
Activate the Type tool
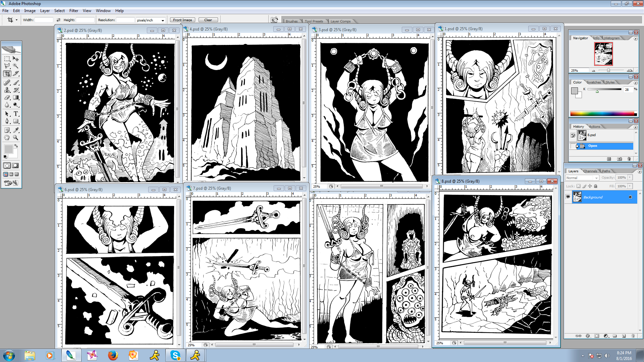[16, 114]
